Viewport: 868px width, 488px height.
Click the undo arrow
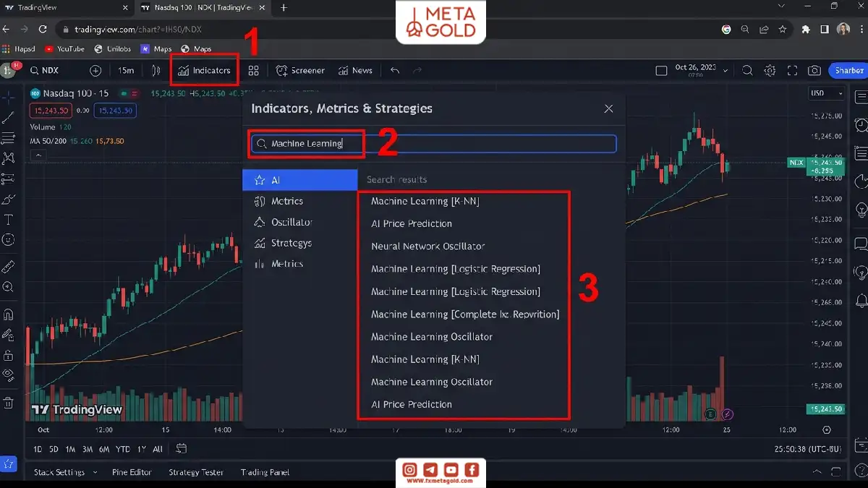coord(394,70)
